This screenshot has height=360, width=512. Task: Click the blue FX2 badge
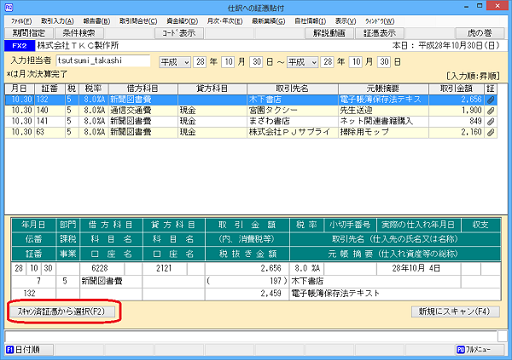[x=19, y=46]
